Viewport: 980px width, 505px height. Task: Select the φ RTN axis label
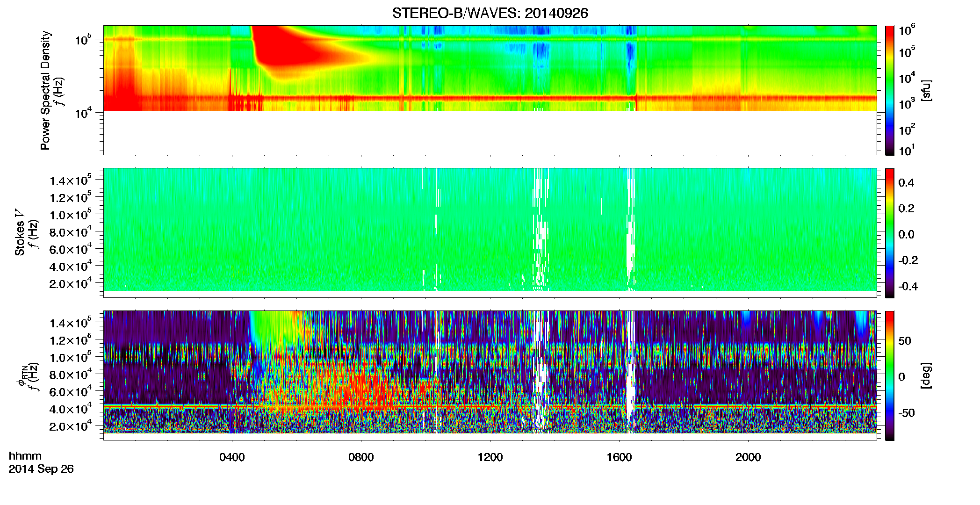click(22, 375)
